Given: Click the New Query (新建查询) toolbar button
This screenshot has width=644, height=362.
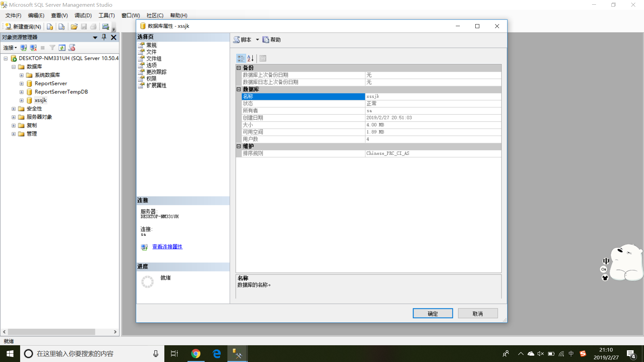Looking at the screenshot, I should pyautogui.click(x=23, y=26).
